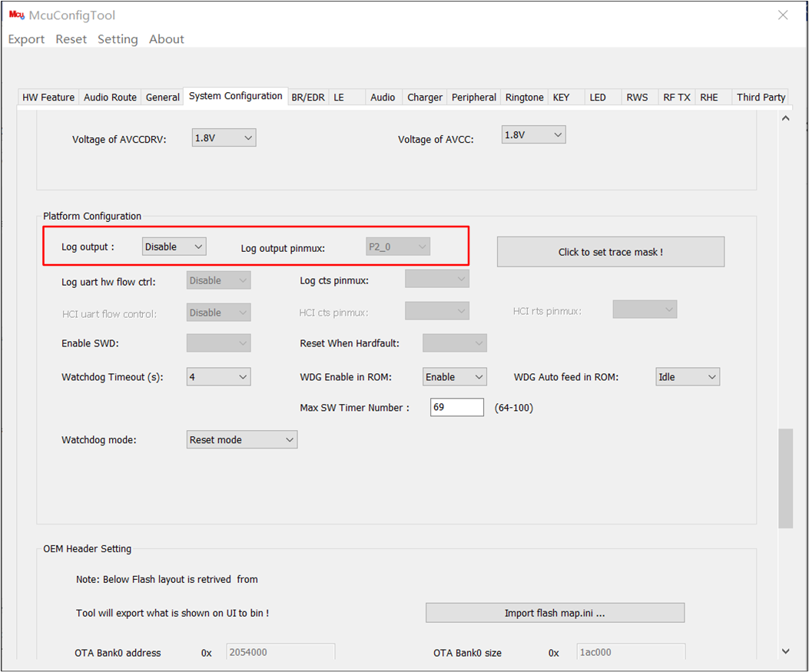
Task: Open the Log output dropdown
Action: [174, 247]
